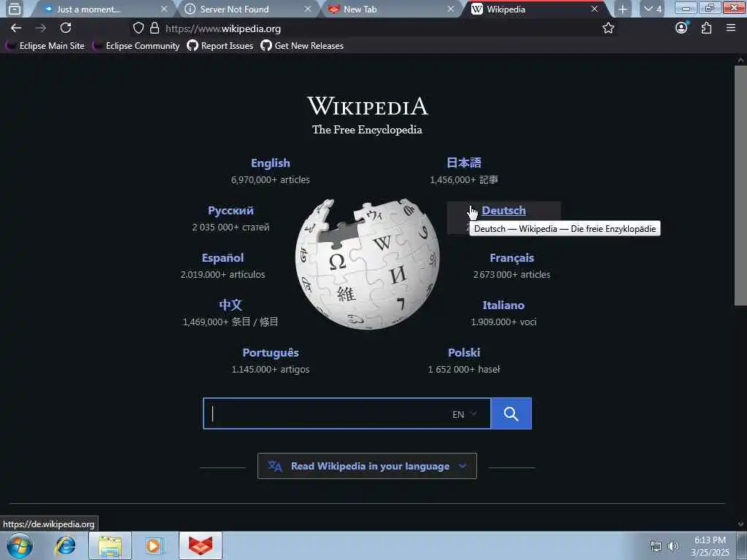Open a new tab with the plus button

622,9
